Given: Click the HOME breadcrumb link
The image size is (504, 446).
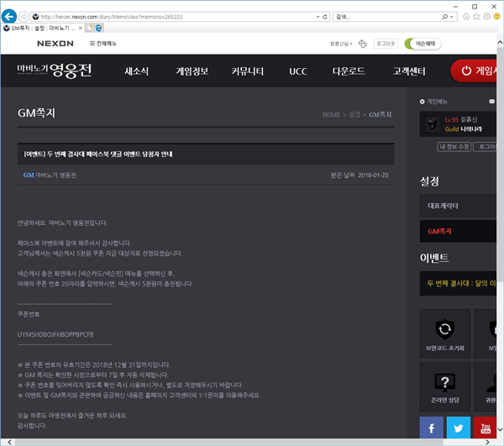Looking at the screenshot, I should [x=331, y=115].
